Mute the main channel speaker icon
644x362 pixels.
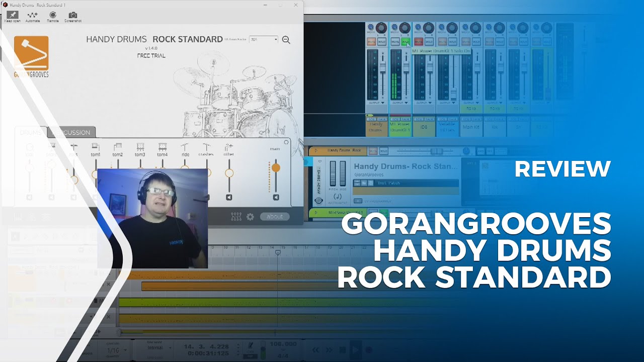[276, 198]
